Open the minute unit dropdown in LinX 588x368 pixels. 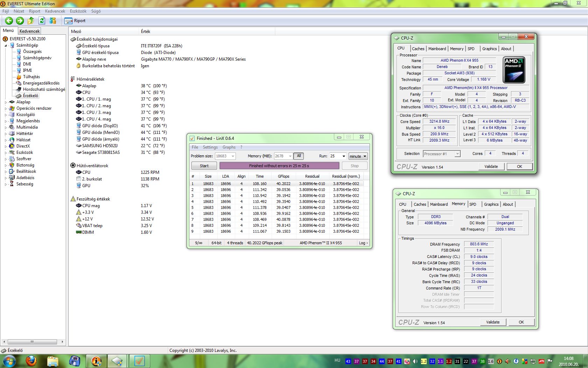(x=358, y=156)
